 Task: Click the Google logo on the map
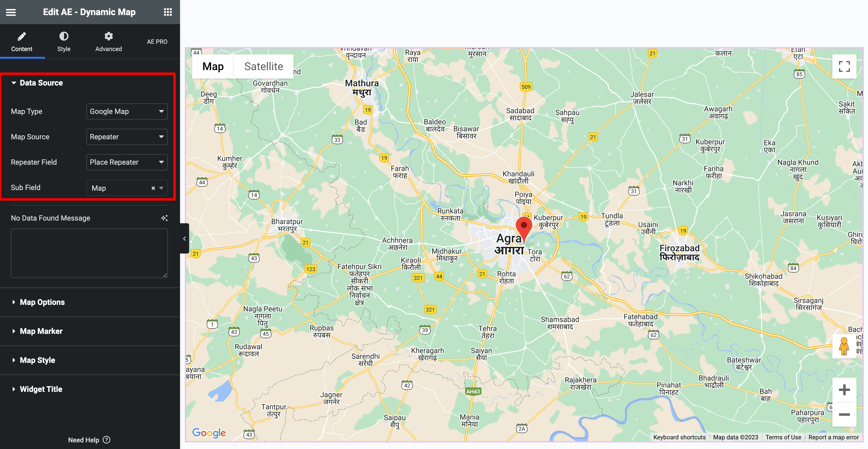[x=209, y=433]
